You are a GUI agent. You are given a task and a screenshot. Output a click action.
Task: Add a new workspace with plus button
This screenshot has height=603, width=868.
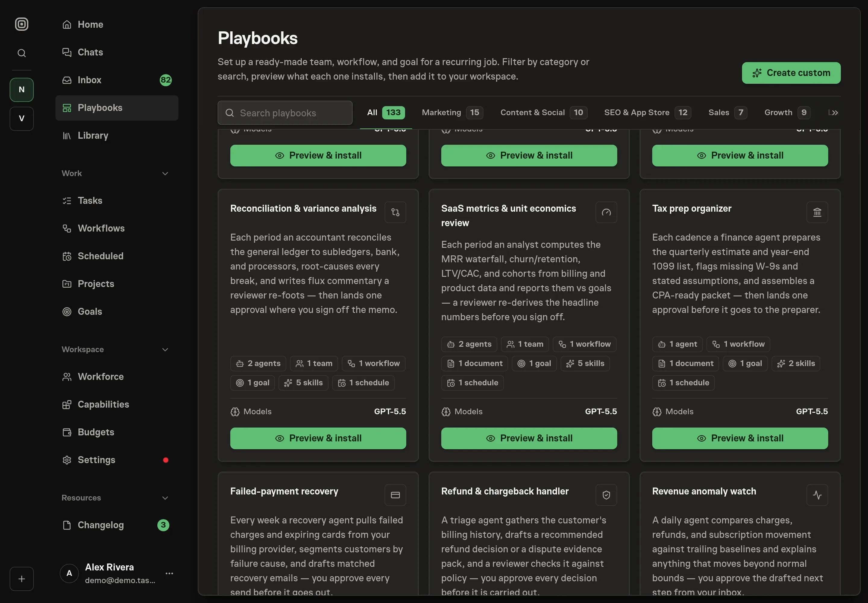pos(21,579)
